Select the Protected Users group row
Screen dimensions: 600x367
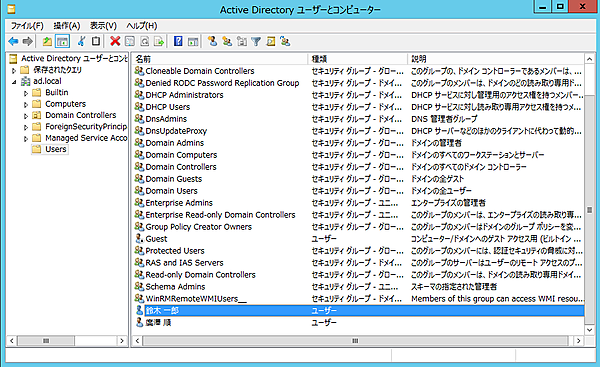tap(358, 251)
